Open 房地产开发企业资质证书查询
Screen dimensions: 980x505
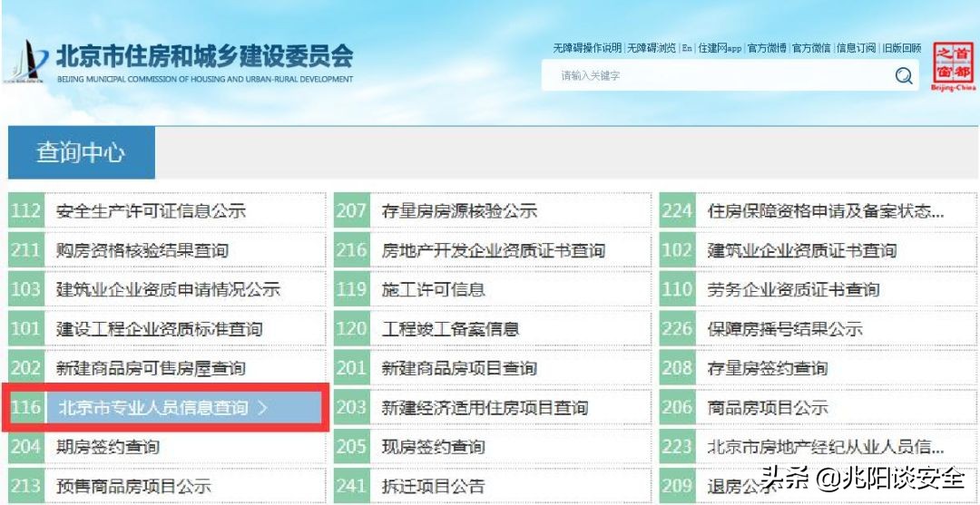pos(494,250)
